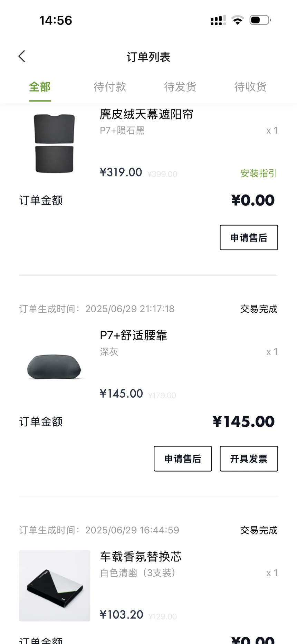Select the 待收货 tab
Screen dimensions: 297x644
250,87
